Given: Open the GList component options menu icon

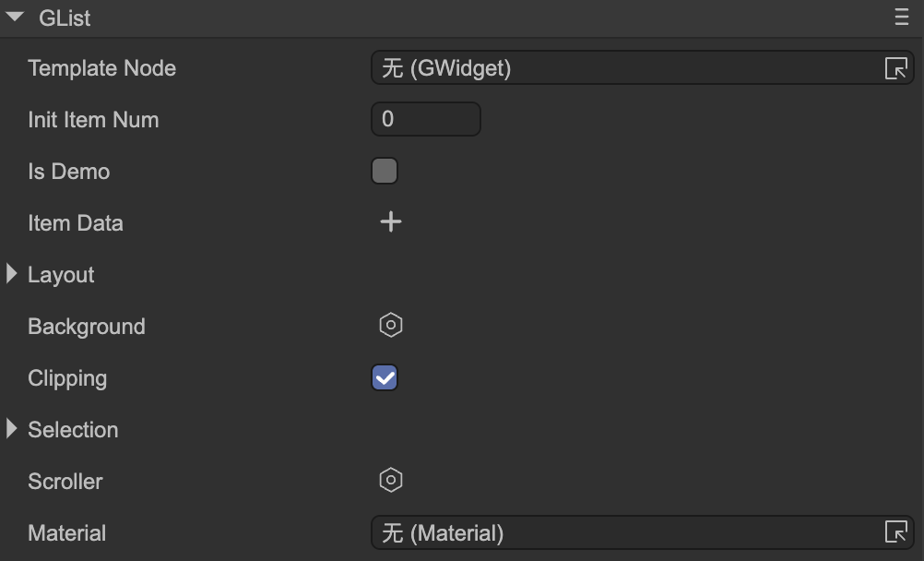Looking at the screenshot, I should pos(901,18).
